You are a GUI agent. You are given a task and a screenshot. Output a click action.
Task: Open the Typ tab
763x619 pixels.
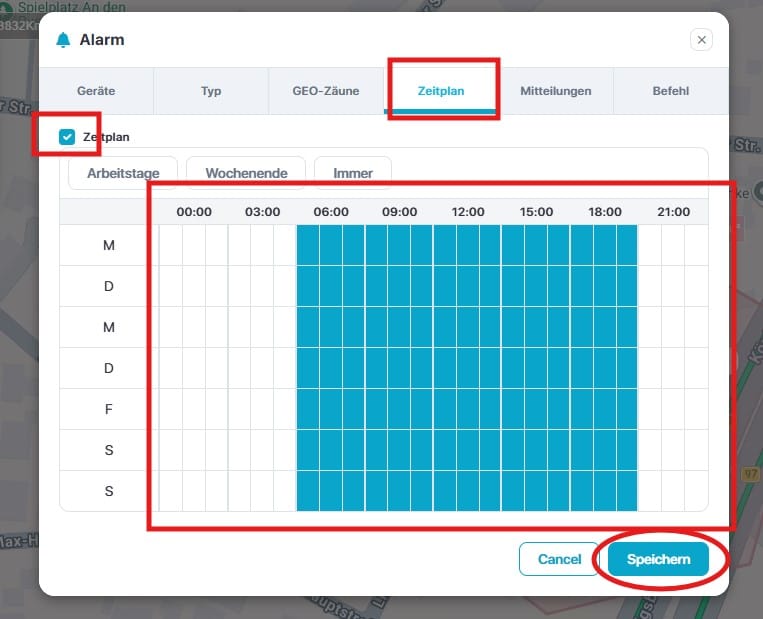coord(211,91)
